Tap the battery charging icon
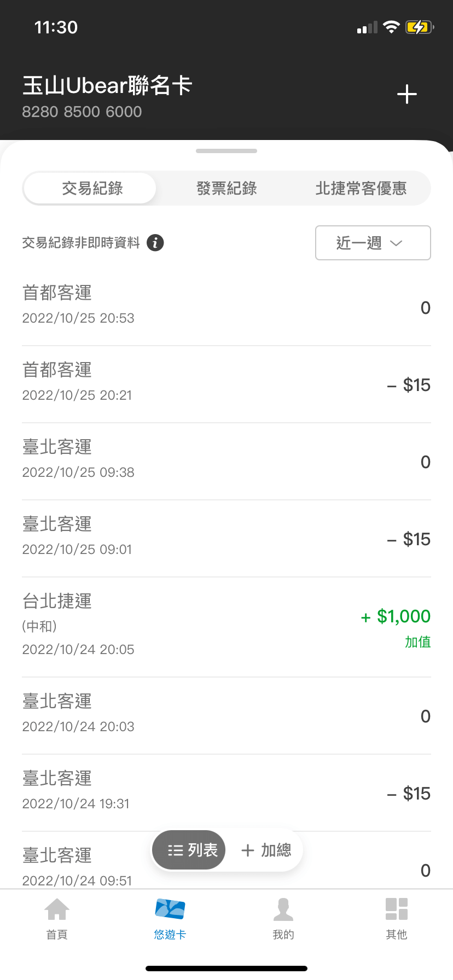 click(x=419, y=27)
